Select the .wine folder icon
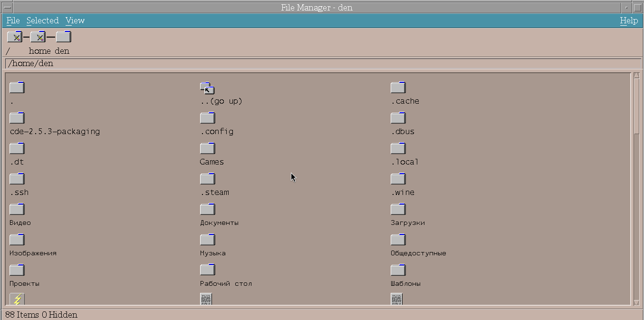The width and height of the screenshot is (644, 320). click(398, 179)
